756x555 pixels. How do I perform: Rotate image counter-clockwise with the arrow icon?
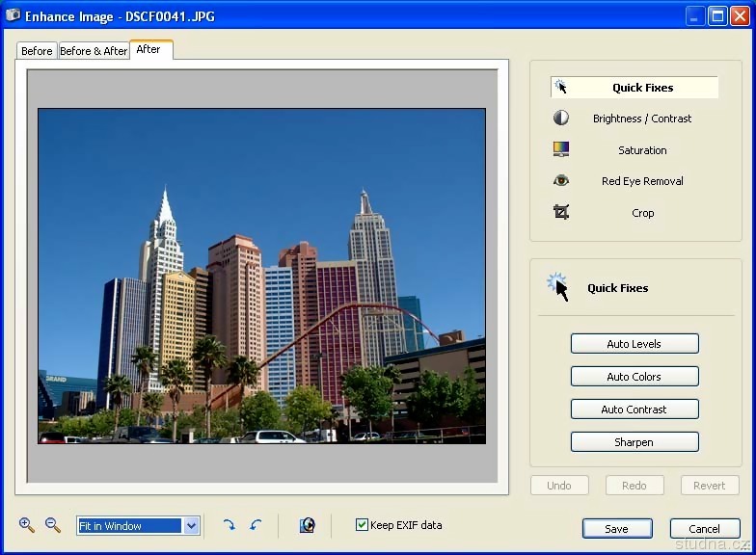coord(256,525)
